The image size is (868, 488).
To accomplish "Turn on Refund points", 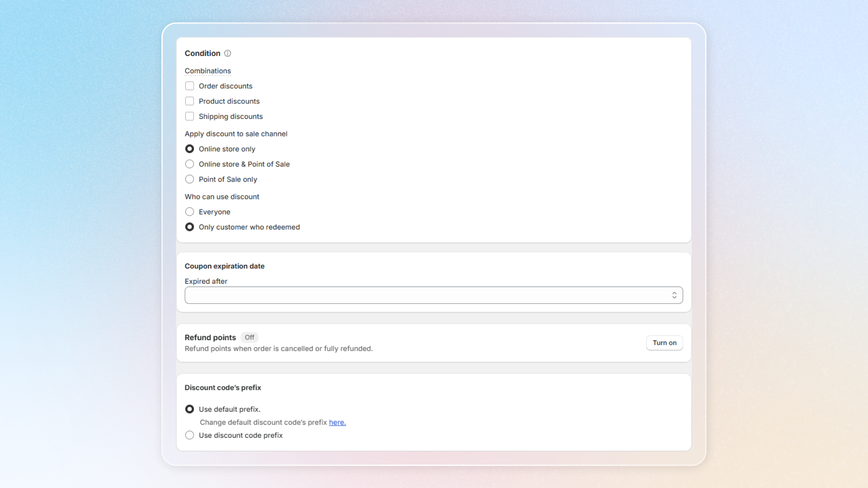I will pyautogui.click(x=664, y=343).
